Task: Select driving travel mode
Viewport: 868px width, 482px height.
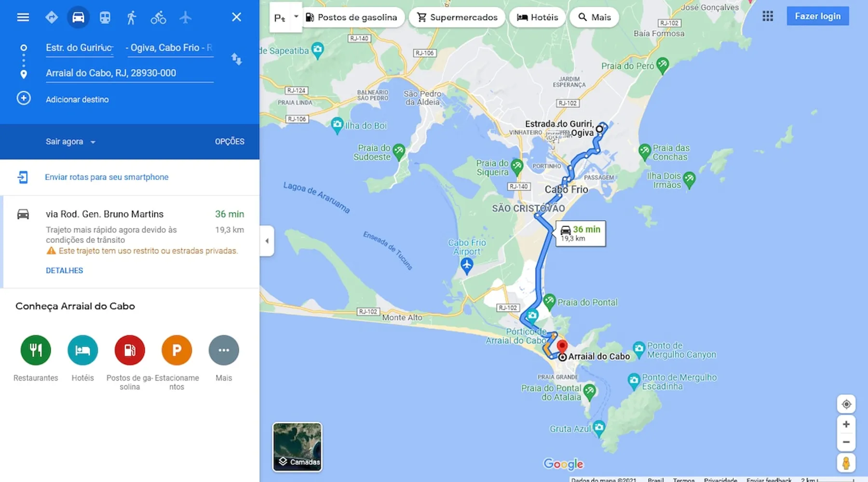Action: tap(78, 17)
